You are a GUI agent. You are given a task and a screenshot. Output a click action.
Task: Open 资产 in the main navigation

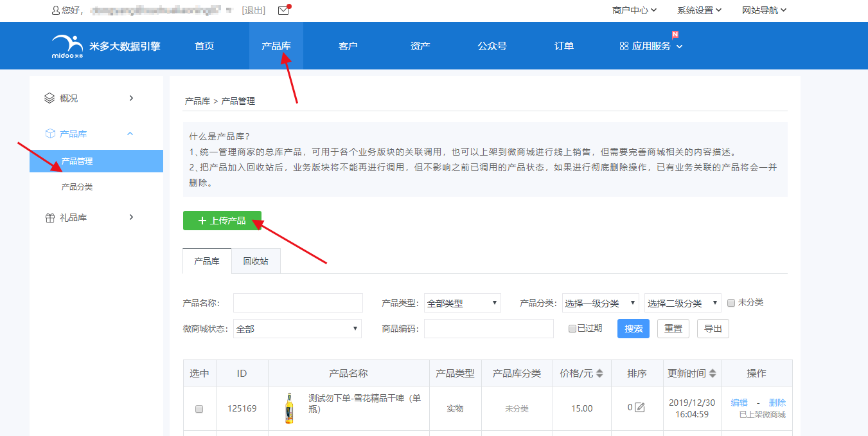[420, 46]
